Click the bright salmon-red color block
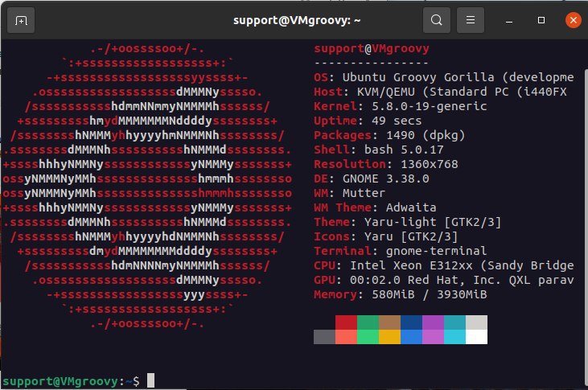588x390 pixels. [346, 337]
